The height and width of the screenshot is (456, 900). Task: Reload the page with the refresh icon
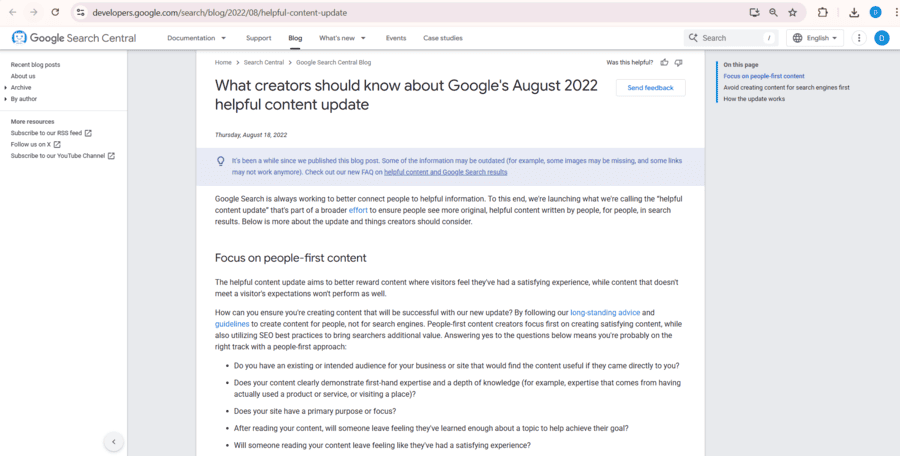tap(55, 12)
